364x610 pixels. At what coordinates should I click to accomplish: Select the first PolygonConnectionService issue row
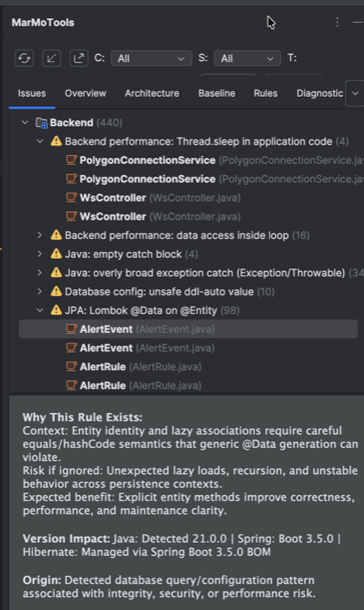click(x=188, y=160)
